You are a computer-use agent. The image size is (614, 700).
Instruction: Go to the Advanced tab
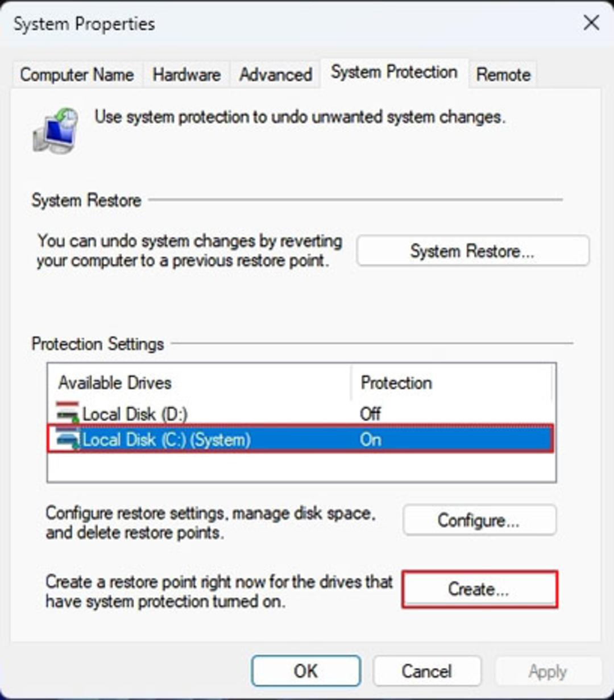click(x=275, y=74)
